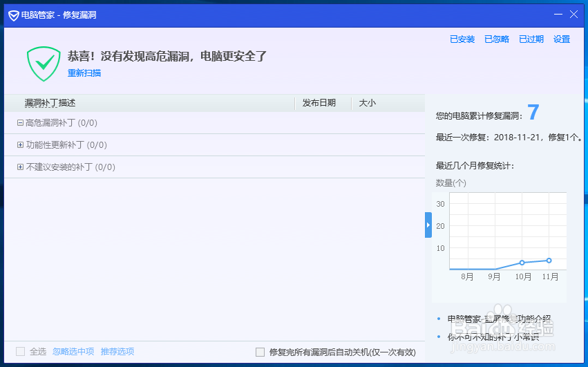The image size is (588, 367).
Task: Click the total fixed count number 7
Action: pyautogui.click(x=533, y=112)
